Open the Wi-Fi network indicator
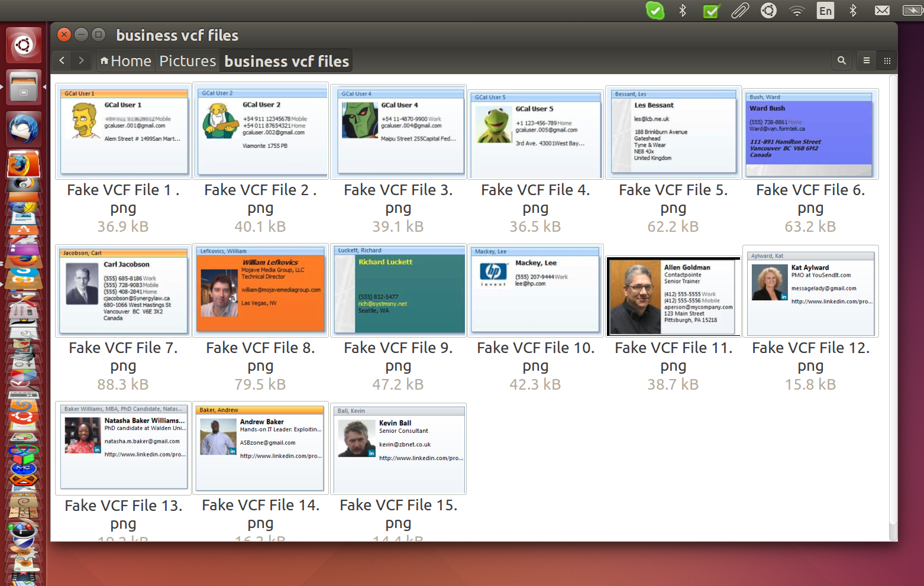 pyautogui.click(x=797, y=10)
